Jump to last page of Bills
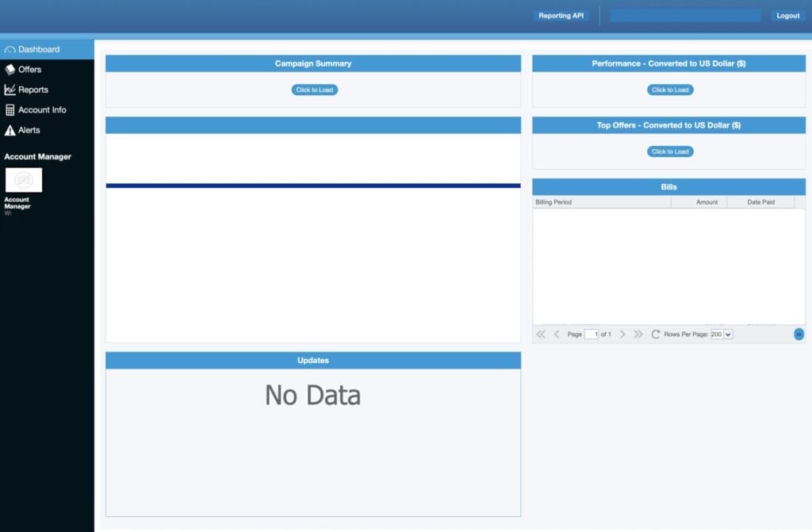Image resolution: width=812 pixels, height=532 pixels. click(638, 335)
